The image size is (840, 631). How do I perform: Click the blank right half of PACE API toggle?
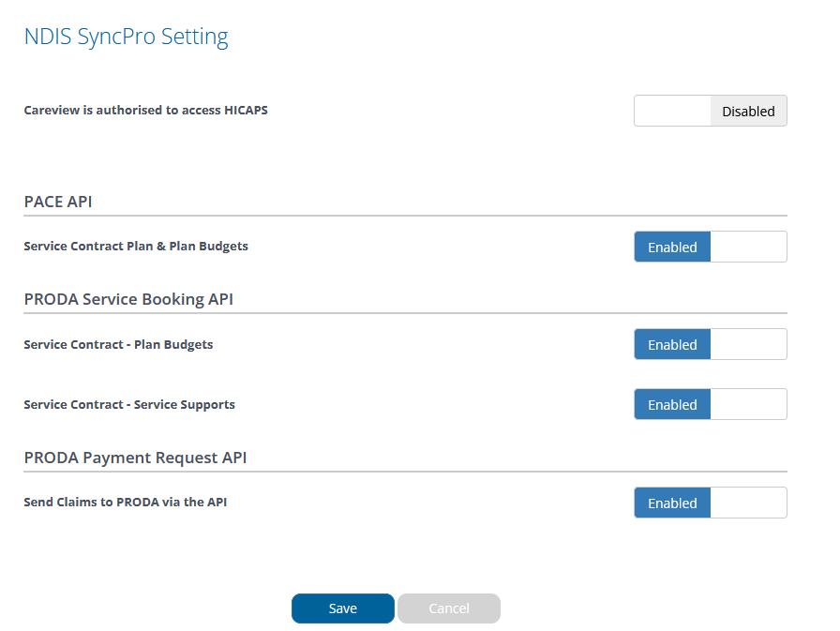click(748, 247)
